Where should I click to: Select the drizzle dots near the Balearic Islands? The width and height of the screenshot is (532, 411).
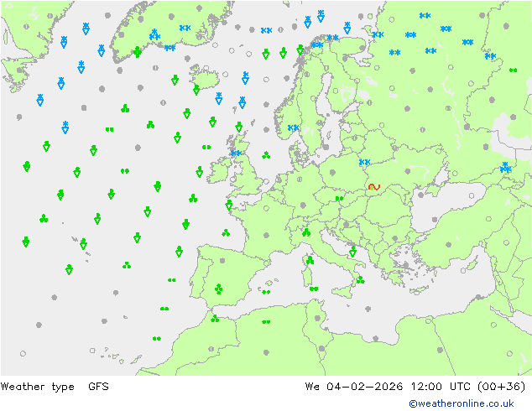pyautogui.click(x=266, y=292)
